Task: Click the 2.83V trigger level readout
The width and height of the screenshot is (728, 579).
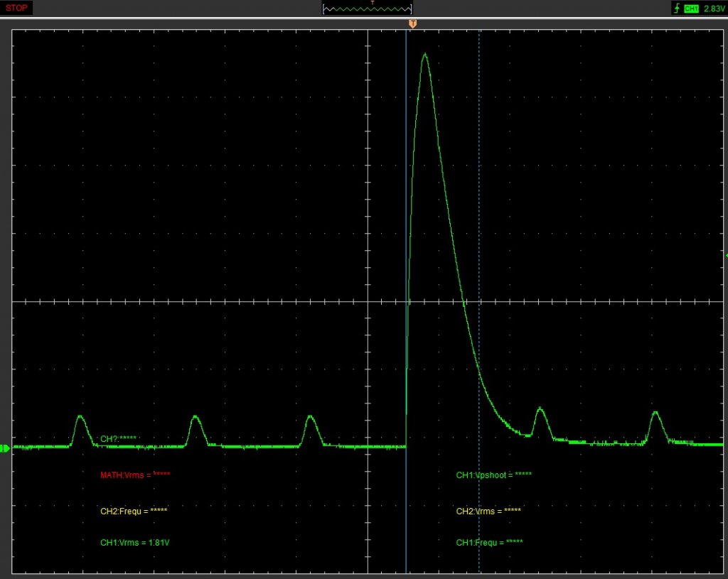Action: pyautogui.click(x=714, y=9)
